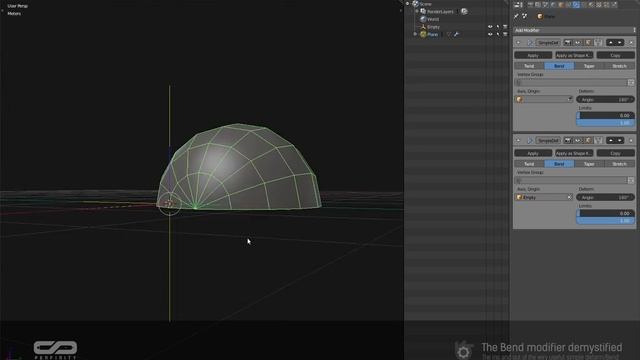Click Apply on the first modifier
The height and width of the screenshot is (360, 640).
pos(533,55)
